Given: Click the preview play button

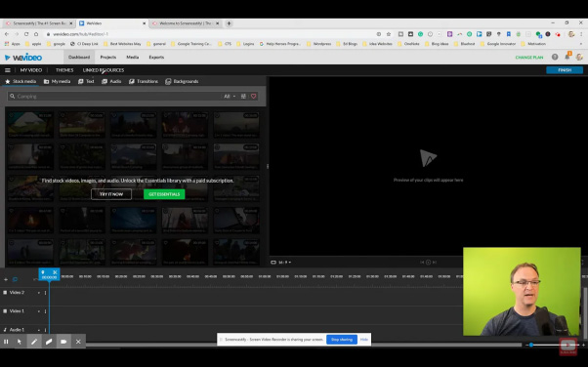Looking at the screenshot, I should 428,263.
